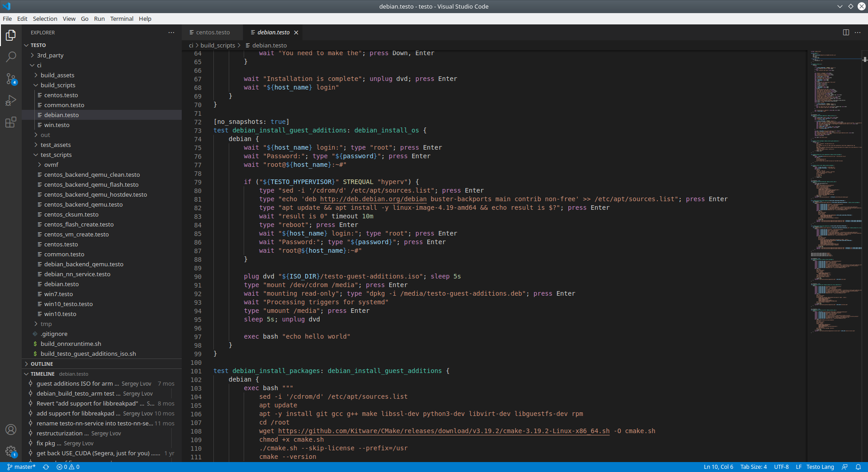Open the Accounts icon

point(11,430)
